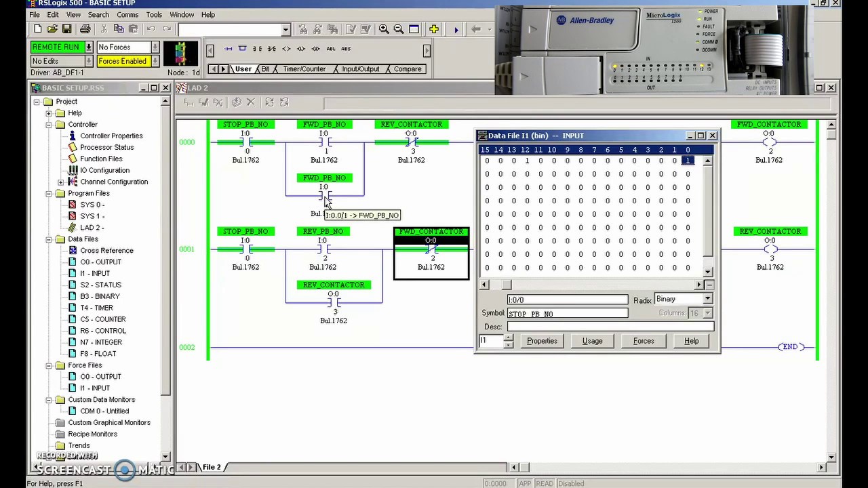Select Processor Status in project tree
This screenshot has width=868, height=488.
point(106,147)
